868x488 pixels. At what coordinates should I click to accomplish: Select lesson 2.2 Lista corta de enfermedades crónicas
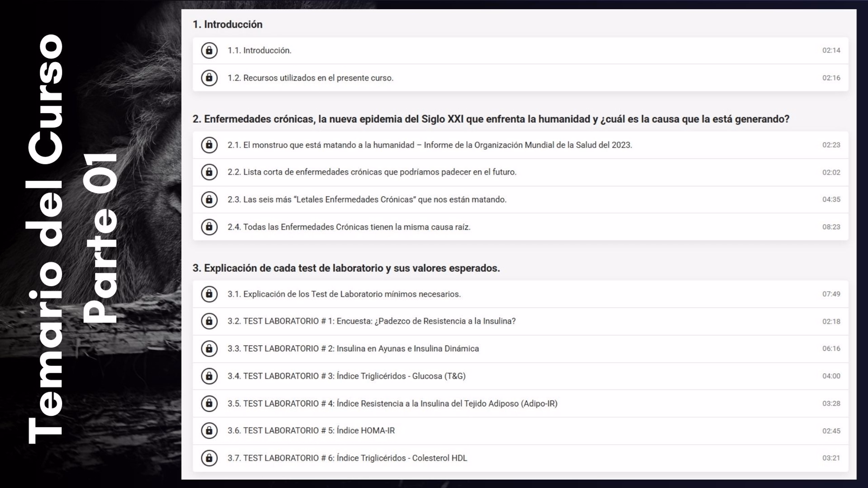tap(520, 172)
